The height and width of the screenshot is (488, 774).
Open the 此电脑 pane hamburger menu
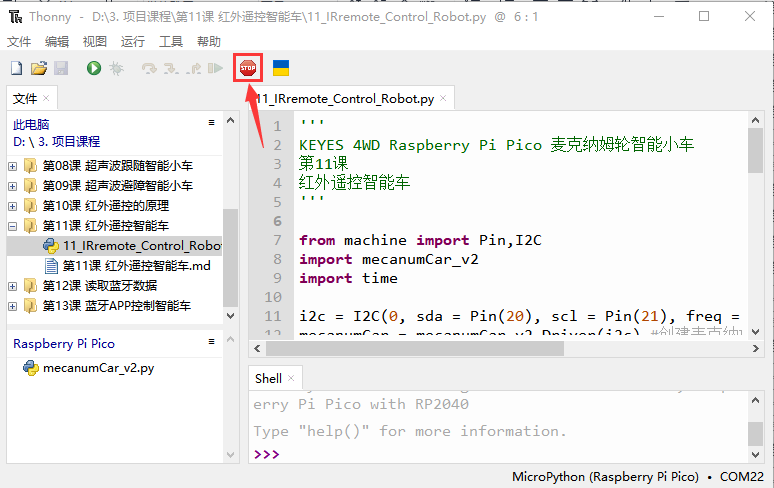(211, 122)
